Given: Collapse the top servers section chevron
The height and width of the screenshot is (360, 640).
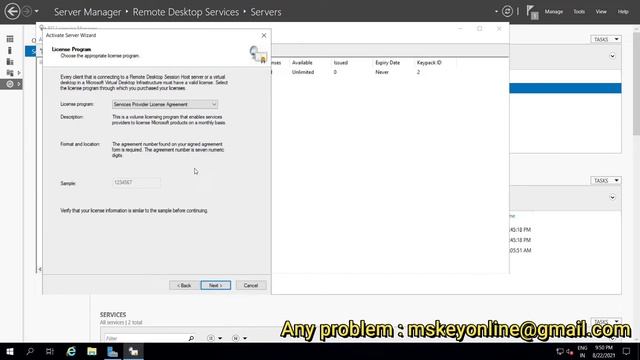Looking at the screenshot, I should pos(612,56).
